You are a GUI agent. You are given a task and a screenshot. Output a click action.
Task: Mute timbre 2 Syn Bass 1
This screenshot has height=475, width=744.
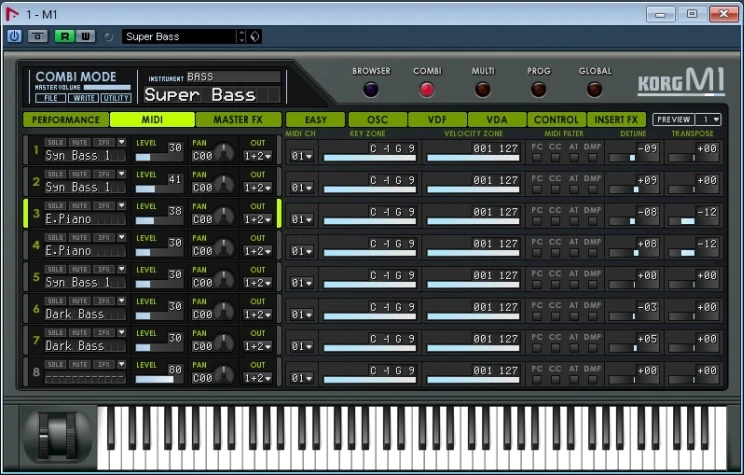pos(79,174)
